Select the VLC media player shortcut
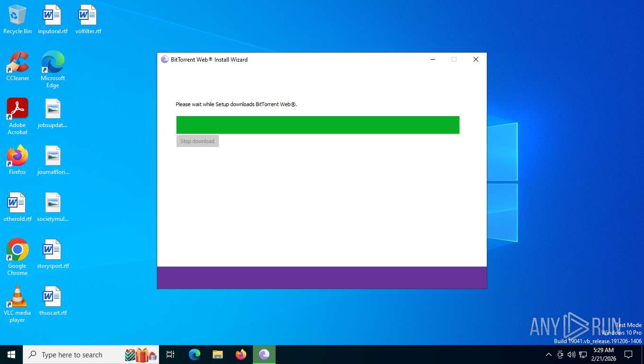Screen dimensions: 644x364 [18, 304]
